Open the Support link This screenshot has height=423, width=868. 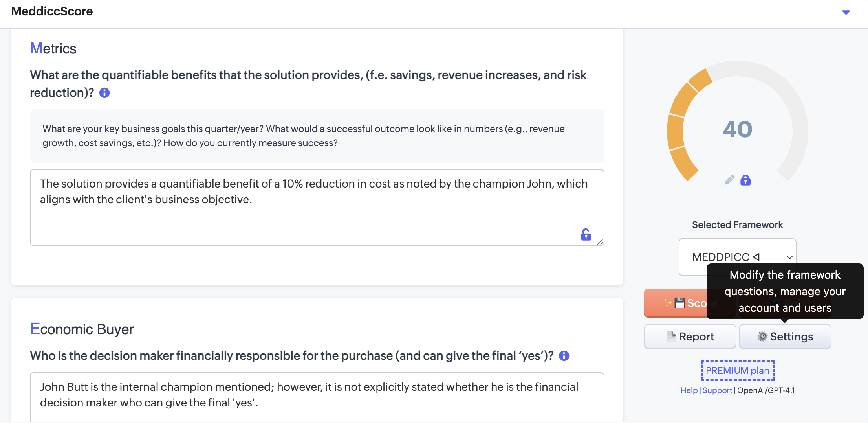[717, 390]
